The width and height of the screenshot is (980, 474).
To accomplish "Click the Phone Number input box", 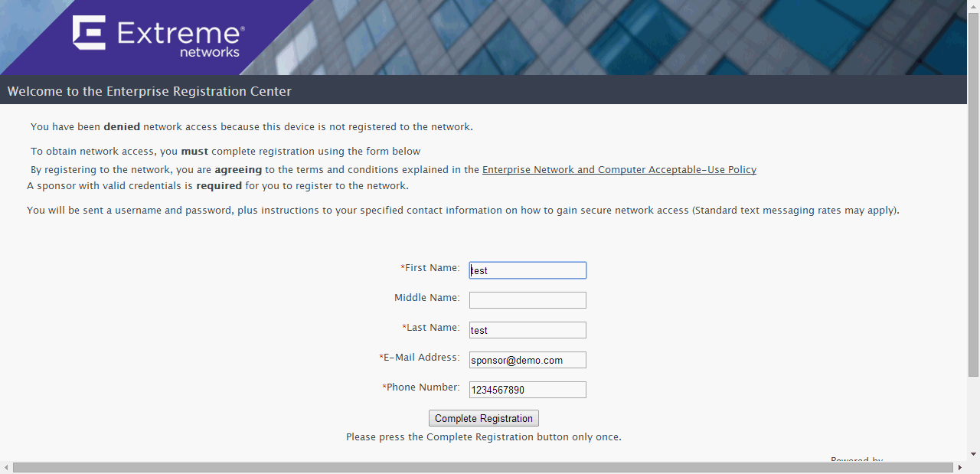I will [x=528, y=390].
